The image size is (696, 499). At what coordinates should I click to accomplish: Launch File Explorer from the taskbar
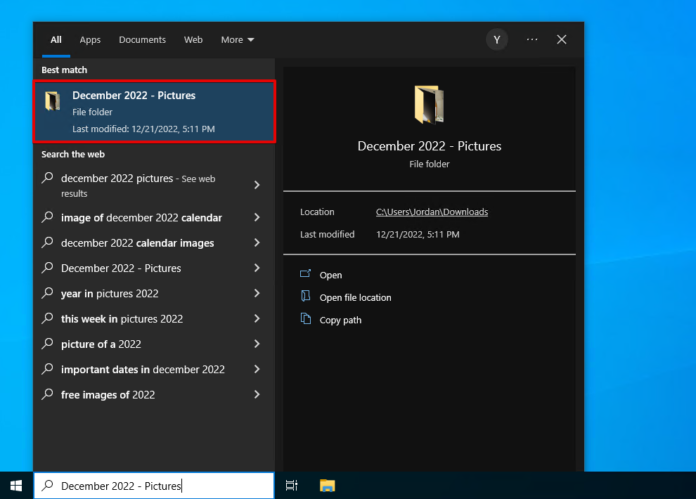pyautogui.click(x=327, y=486)
